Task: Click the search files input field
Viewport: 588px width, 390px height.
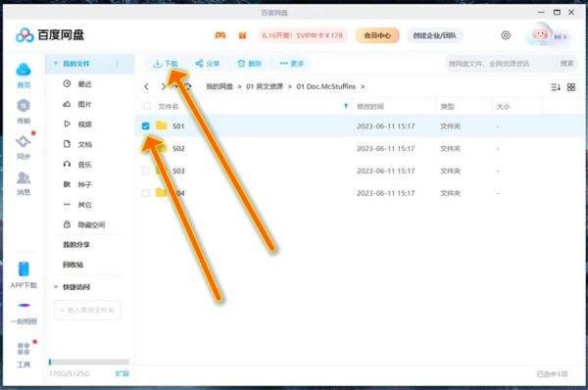Action: coord(499,64)
